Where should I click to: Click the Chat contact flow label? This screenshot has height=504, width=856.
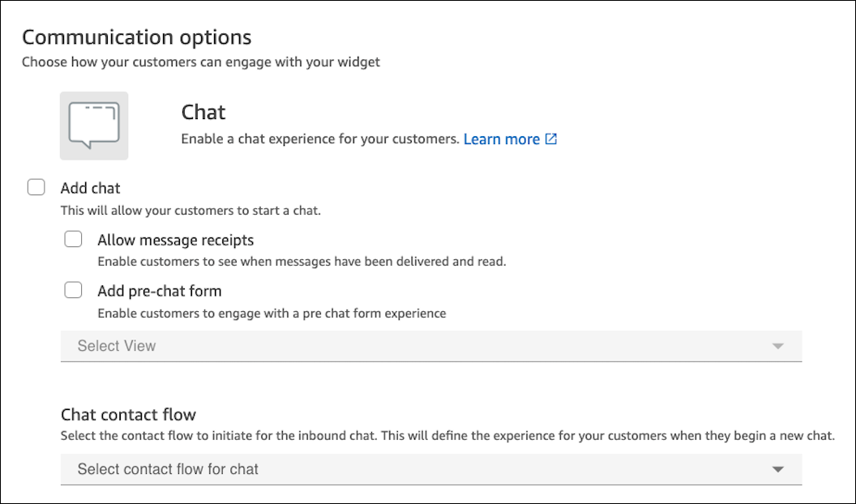[x=127, y=414]
